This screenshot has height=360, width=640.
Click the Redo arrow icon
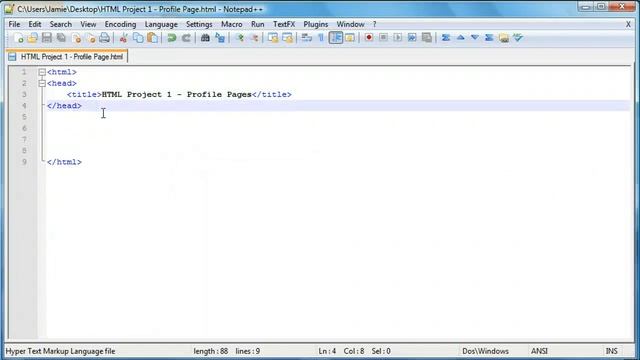tap(186, 38)
